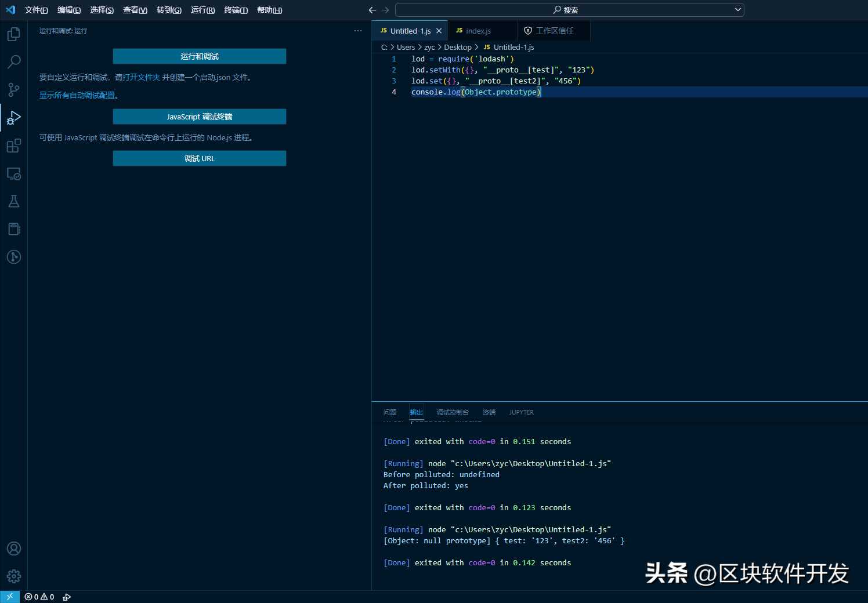
Task: Open the Source Control view
Action: click(x=14, y=90)
